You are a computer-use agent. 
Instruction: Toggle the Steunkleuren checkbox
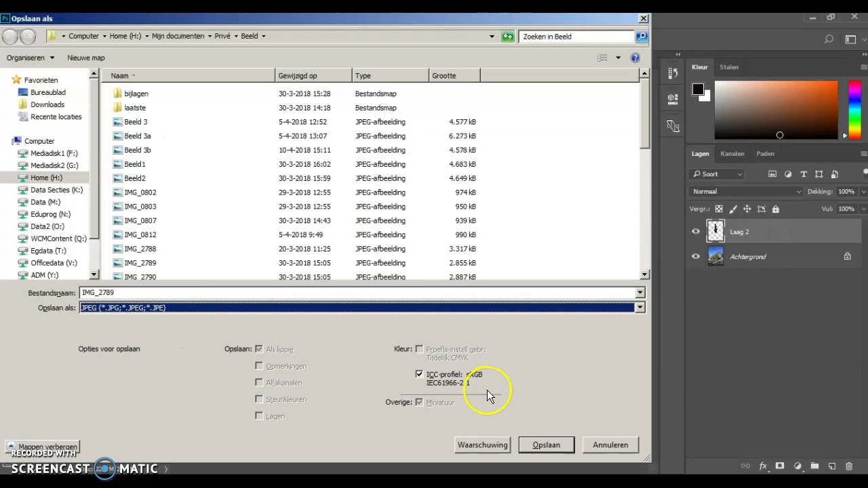point(259,399)
